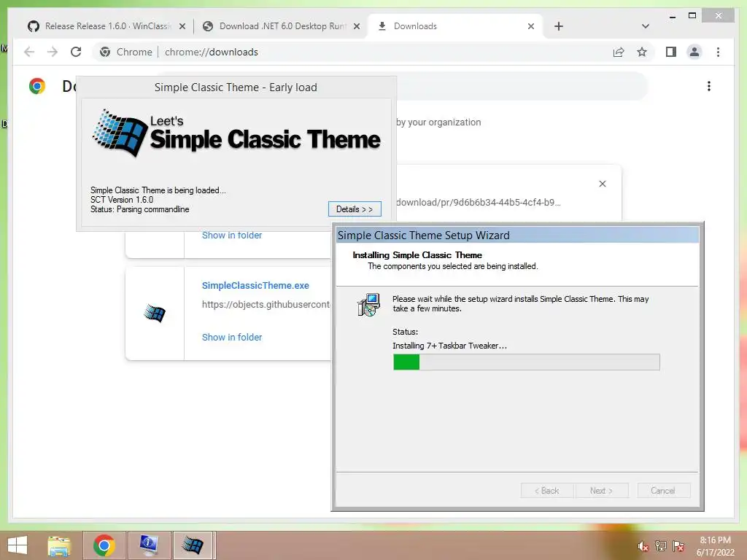Remove the top download entry with the X
Image resolution: width=747 pixels, height=560 pixels.
(602, 184)
